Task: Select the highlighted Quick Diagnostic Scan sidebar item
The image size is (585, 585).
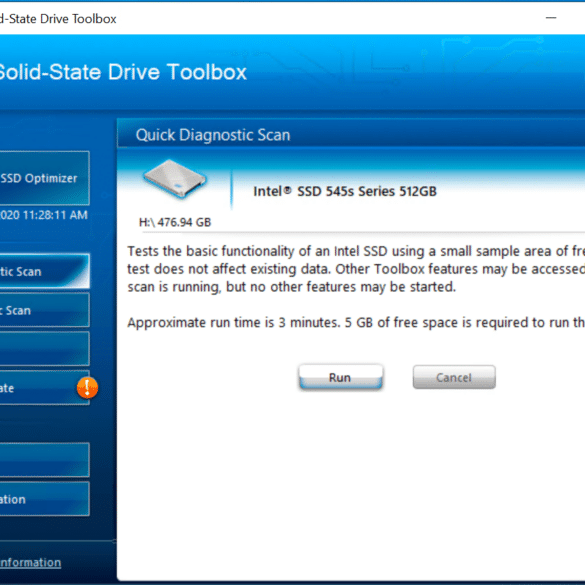Action: pos(44,271)
